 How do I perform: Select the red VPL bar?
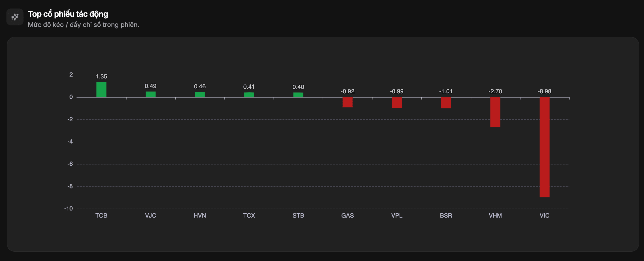click(397, 103)
